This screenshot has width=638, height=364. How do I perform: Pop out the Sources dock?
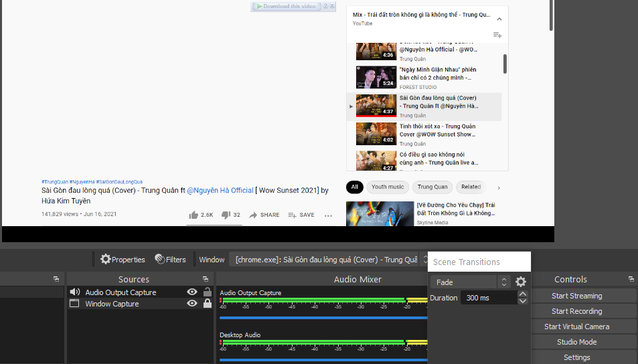click(206, 279)
